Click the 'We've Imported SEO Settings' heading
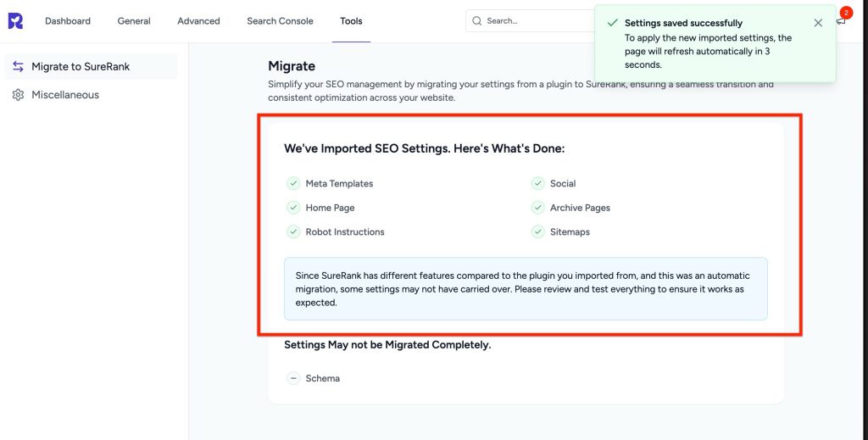 tap(424, 148)
